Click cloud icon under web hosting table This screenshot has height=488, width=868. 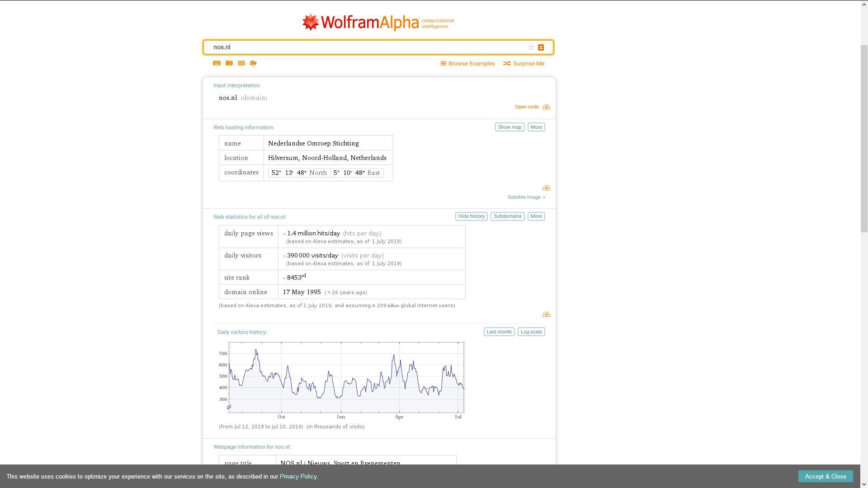pos(546,188)
